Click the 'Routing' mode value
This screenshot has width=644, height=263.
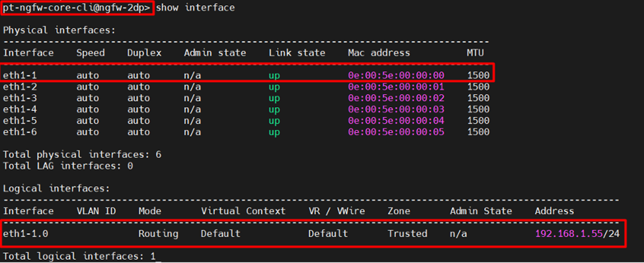[158, 234]
